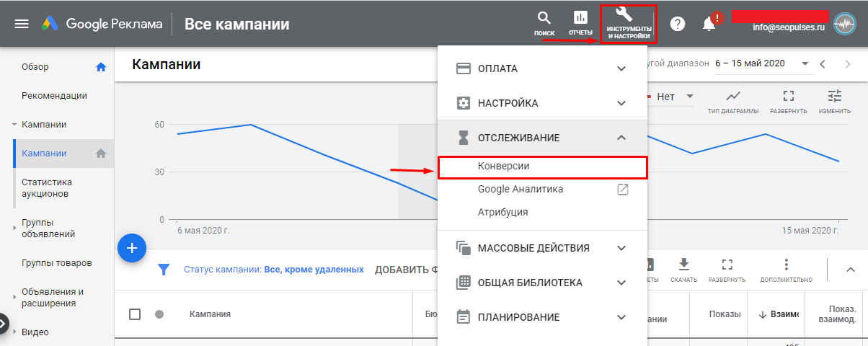The image size is (868, 346).
Task: Click ДОБАВИТЬ Ф… add filter button
Action: click(x=407, y=270)
